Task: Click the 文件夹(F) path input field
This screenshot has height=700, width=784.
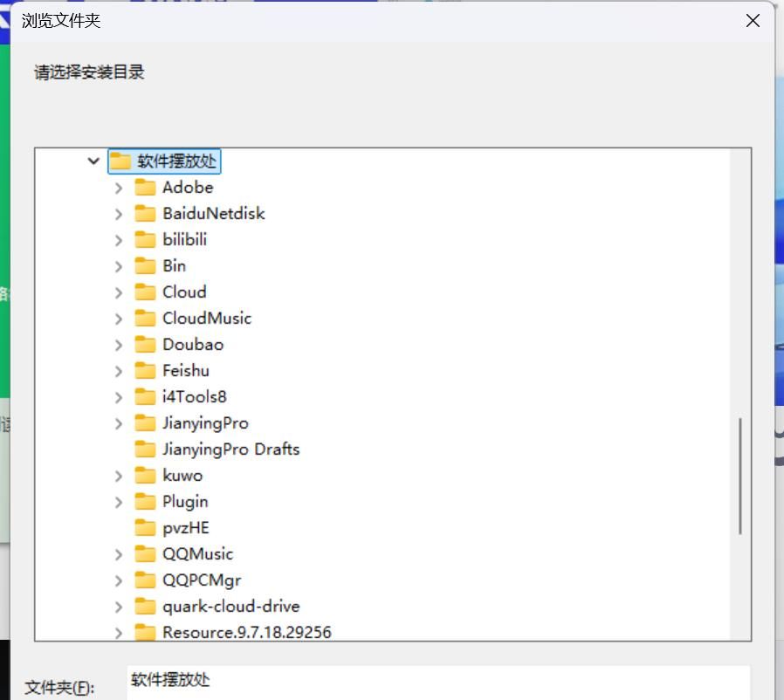Action: [x=438, y=682]
